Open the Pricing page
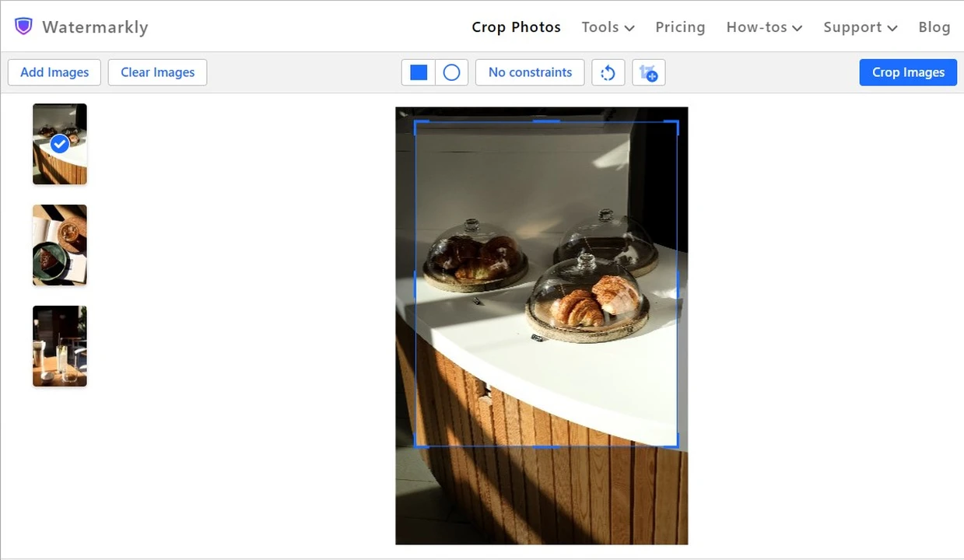The image size is (964, 560). click(680, 27)
